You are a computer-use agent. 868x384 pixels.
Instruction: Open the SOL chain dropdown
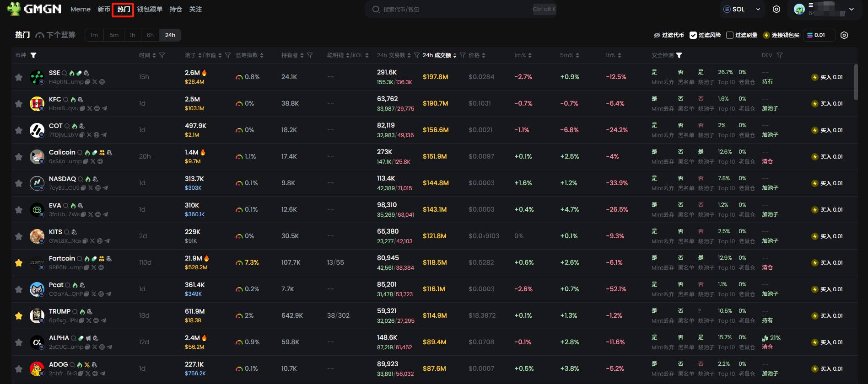click(743, 9)
